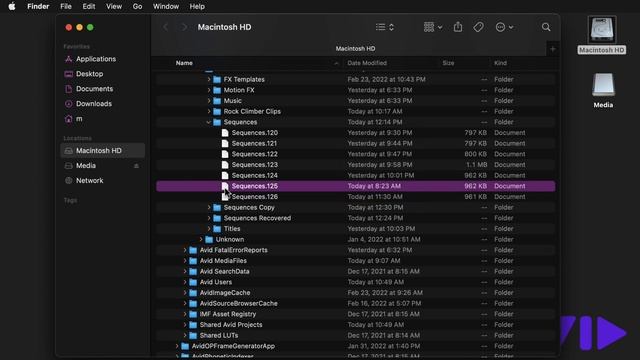Open Network in the sidebar
The image size is (640, 360).
point(89,180)
